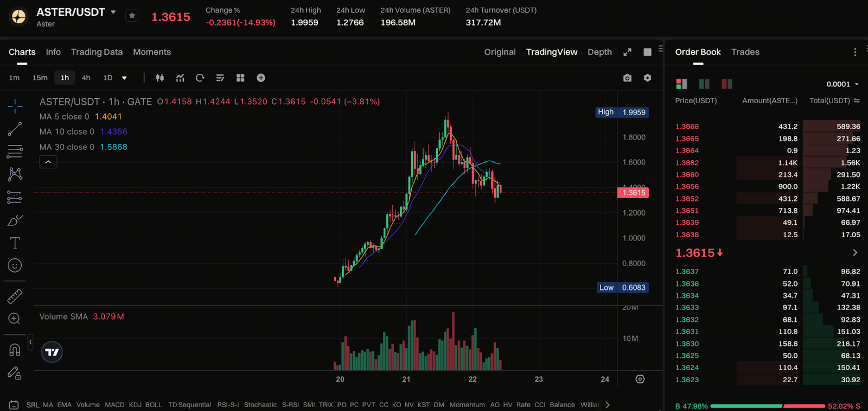The image size is (868, 411).
Task: Open chart time axis settings icon
Action: pos(640,379)
